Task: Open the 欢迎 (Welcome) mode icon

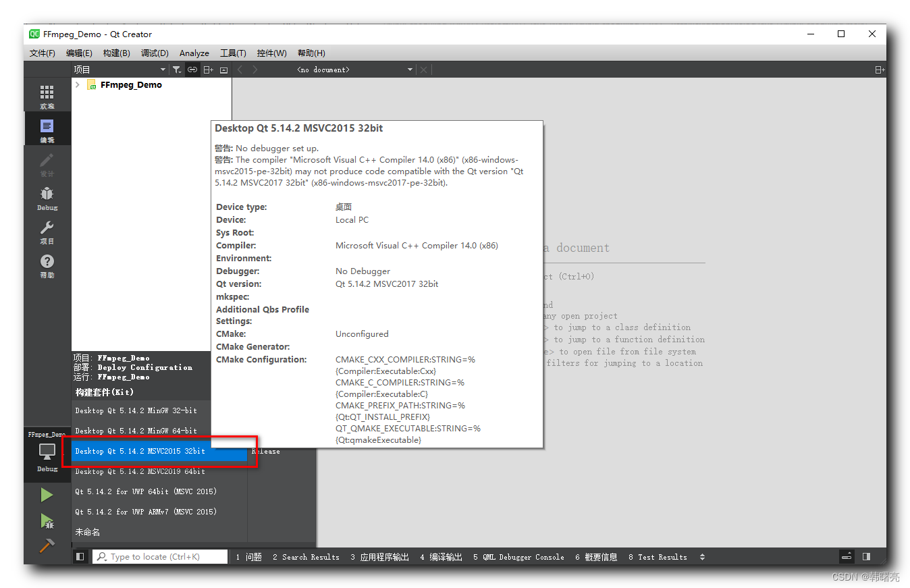Action: 47,95
